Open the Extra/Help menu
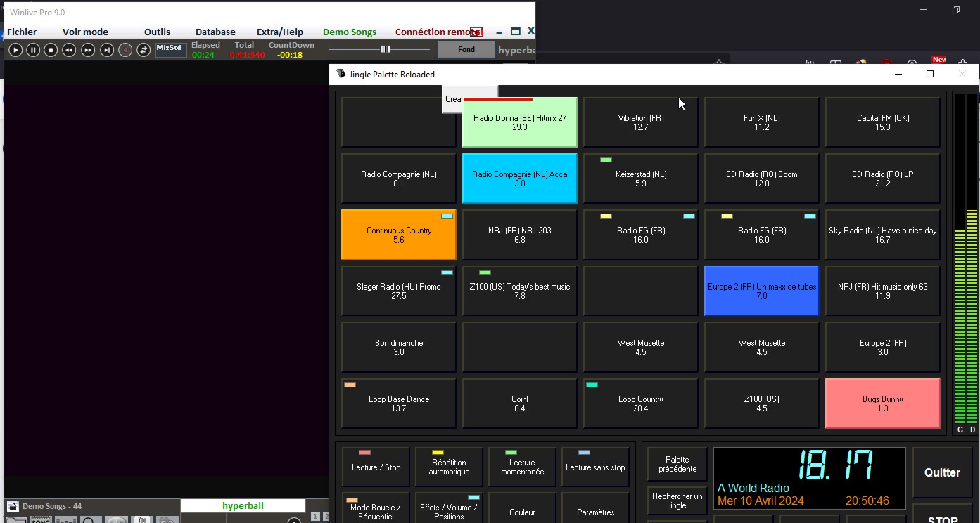980x523 pixels. click(279, 32)
